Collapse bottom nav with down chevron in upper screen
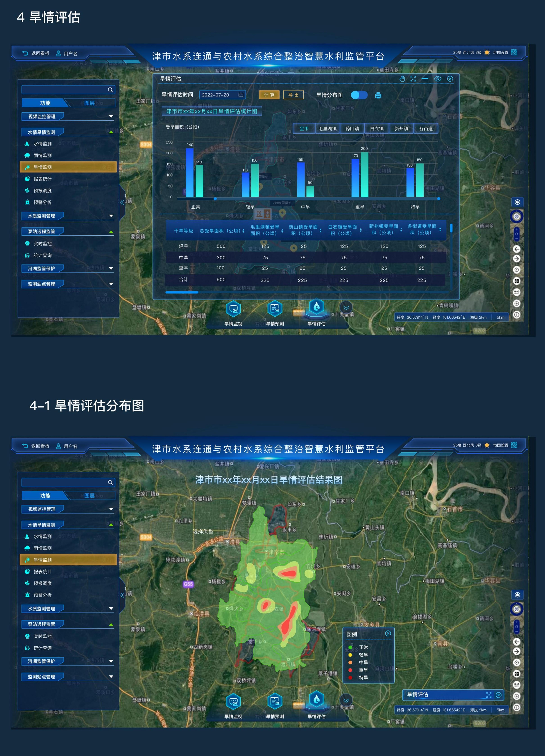 [x=346, y=307]
